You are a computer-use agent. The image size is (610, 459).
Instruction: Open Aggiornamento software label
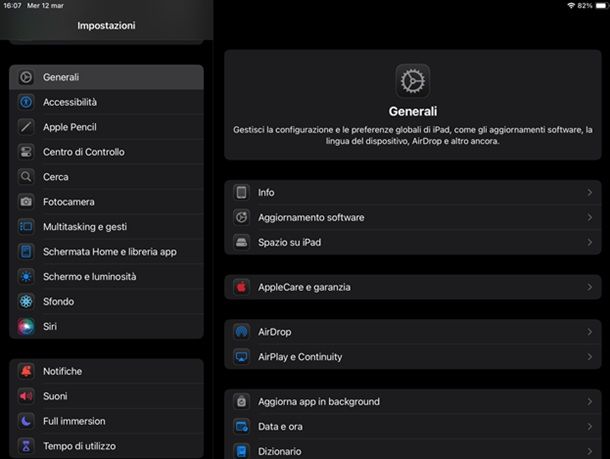click(311, 217)
